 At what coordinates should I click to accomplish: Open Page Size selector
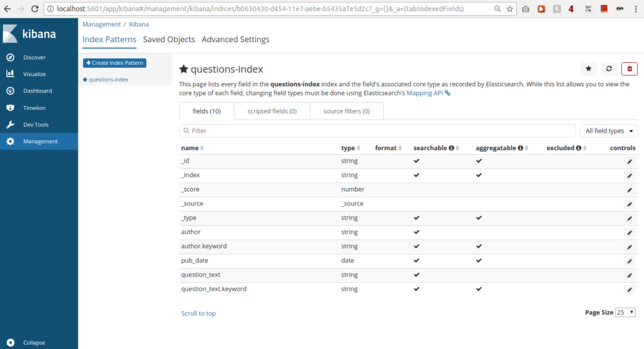pyautogui.click(x=625, y=313)
